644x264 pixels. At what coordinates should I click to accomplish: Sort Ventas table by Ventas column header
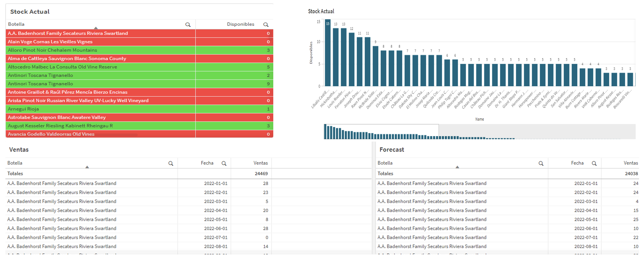click(x=260, y=163)
